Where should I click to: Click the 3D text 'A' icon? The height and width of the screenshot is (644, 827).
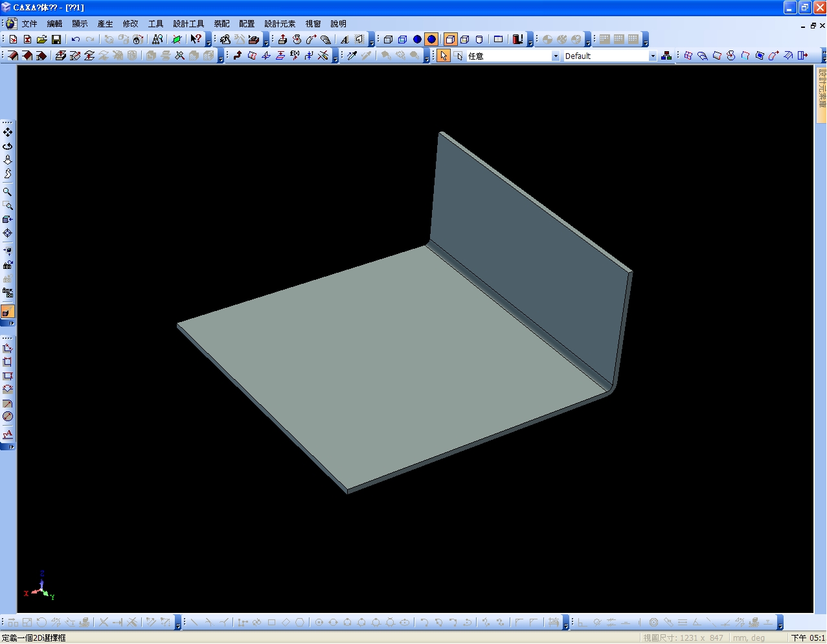345,40
